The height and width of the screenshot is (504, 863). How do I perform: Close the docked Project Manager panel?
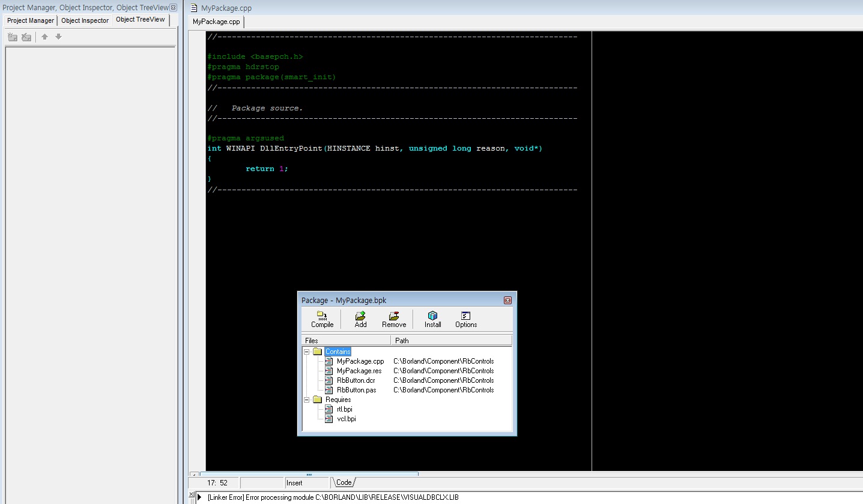(174, 8)
